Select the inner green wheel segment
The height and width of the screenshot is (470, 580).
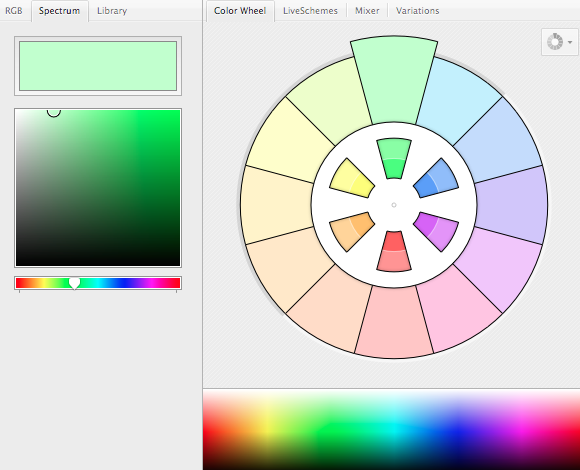394,159
